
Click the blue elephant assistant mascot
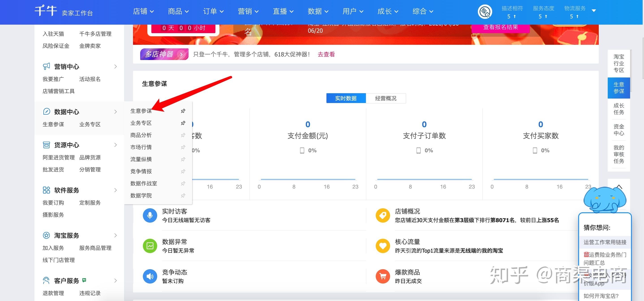click(x=605, y=200)
